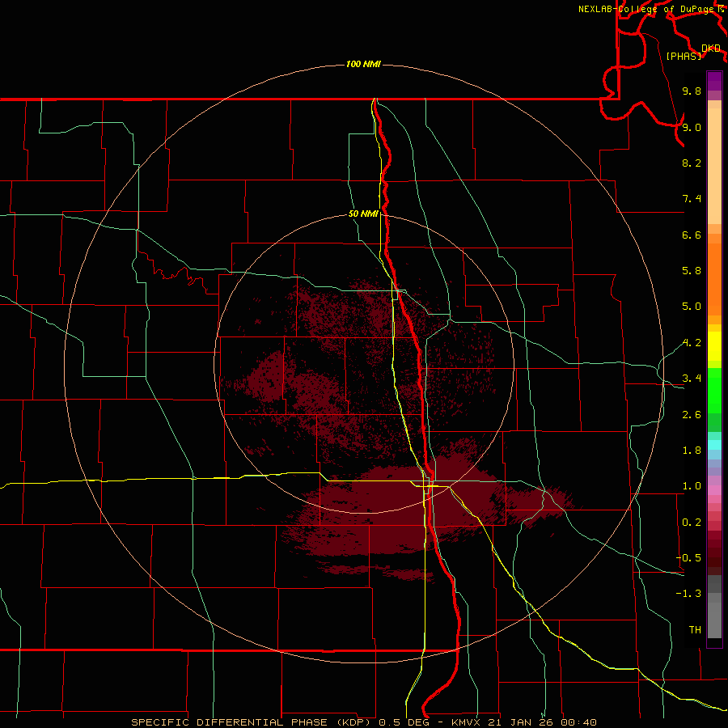Click the SPECIFIC DIFFERENTIAL PHASE (KDP) caption

(x=252, y=722)
